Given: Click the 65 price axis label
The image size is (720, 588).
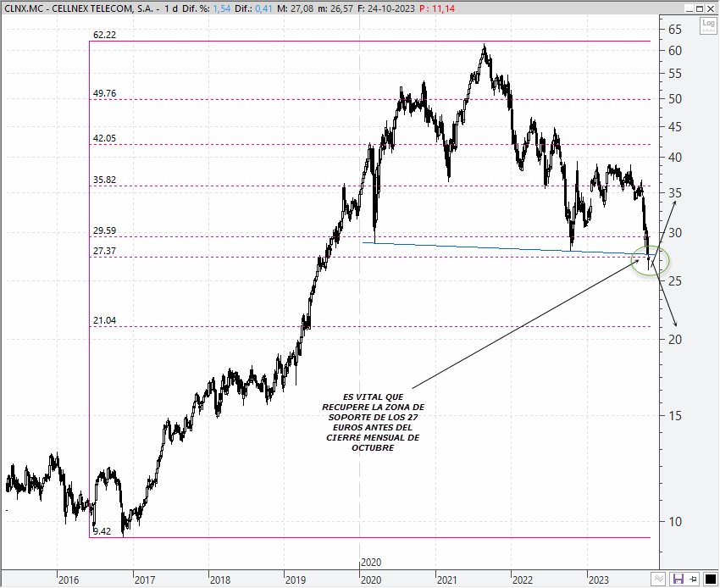Looking at the screenshot, I should click(675, 30).
